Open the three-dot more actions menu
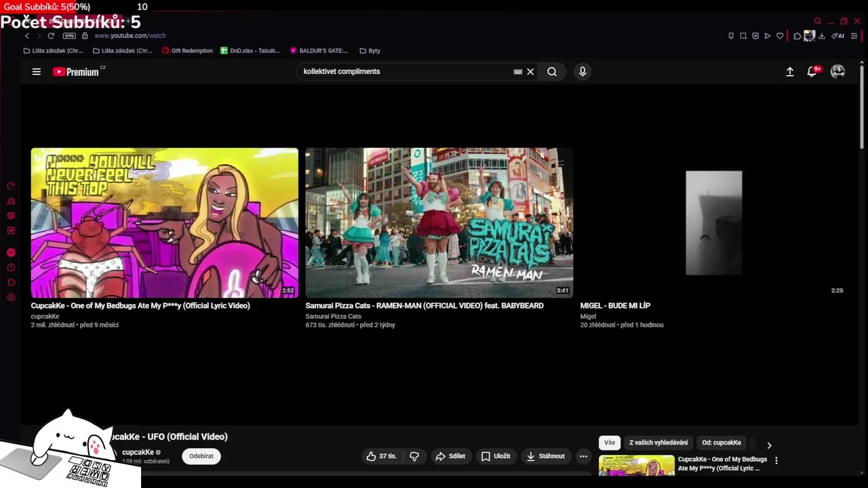Screen dimensions: 868x488 583,456
